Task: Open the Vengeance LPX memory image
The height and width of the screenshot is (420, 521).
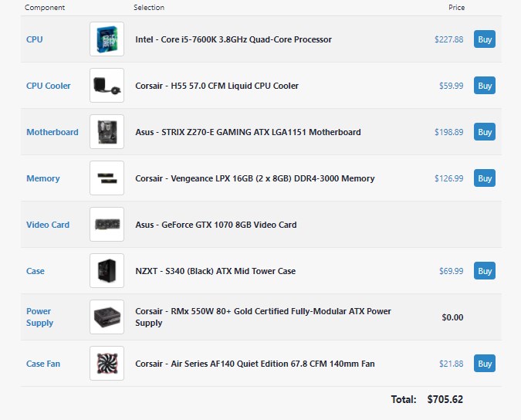Action: 107,178
